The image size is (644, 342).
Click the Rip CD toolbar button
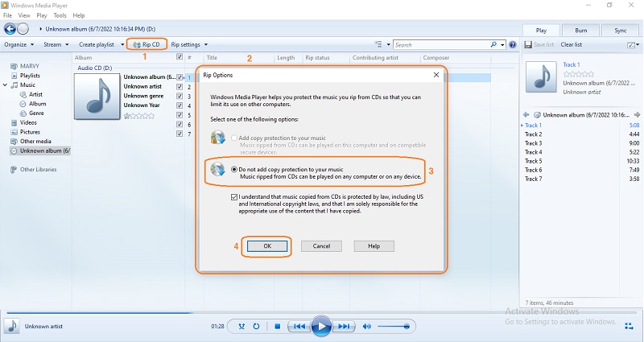(x=147, y=44)
